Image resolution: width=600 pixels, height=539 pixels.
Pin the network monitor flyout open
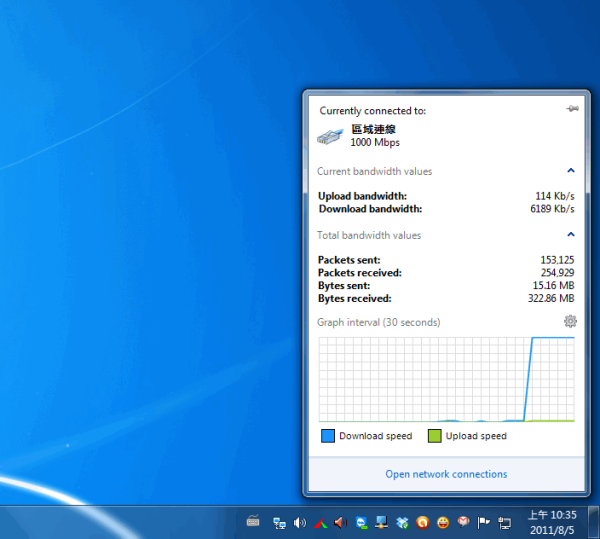coord(572,109)
